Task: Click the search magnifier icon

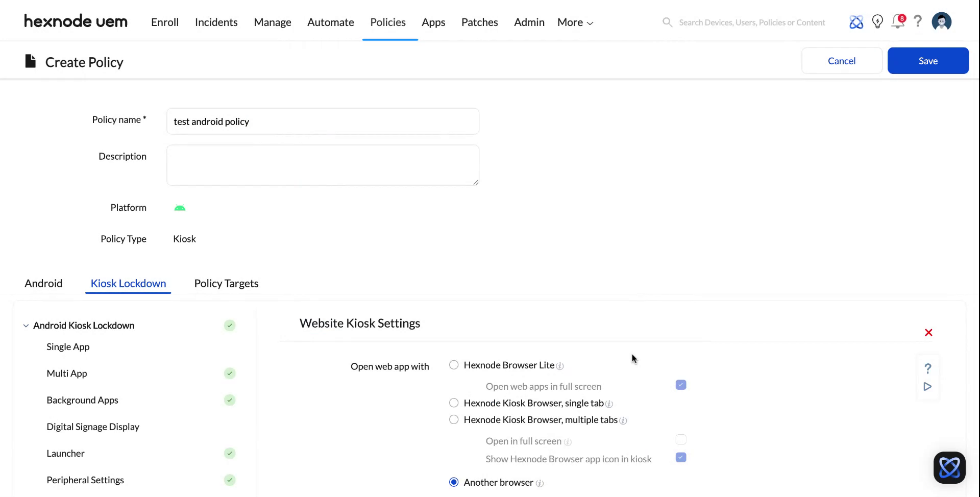Action: pyautogui.click(x=667, y=22)
